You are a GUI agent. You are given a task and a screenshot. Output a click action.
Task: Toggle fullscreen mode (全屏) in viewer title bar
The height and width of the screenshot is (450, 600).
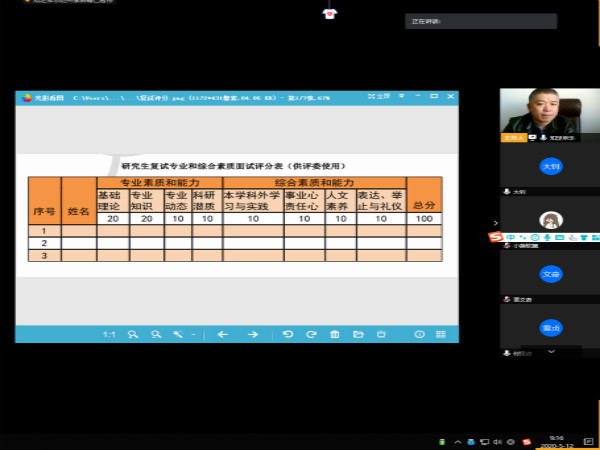[379, 96]
